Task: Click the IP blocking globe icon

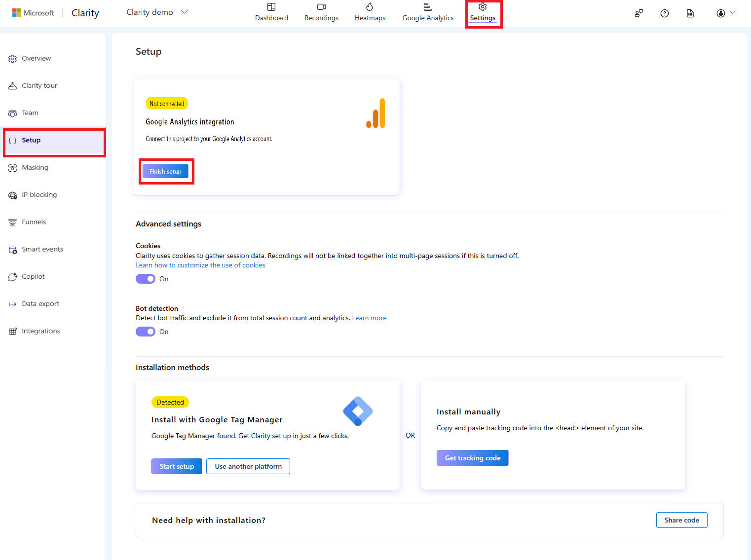Action: tap(13, 195)
